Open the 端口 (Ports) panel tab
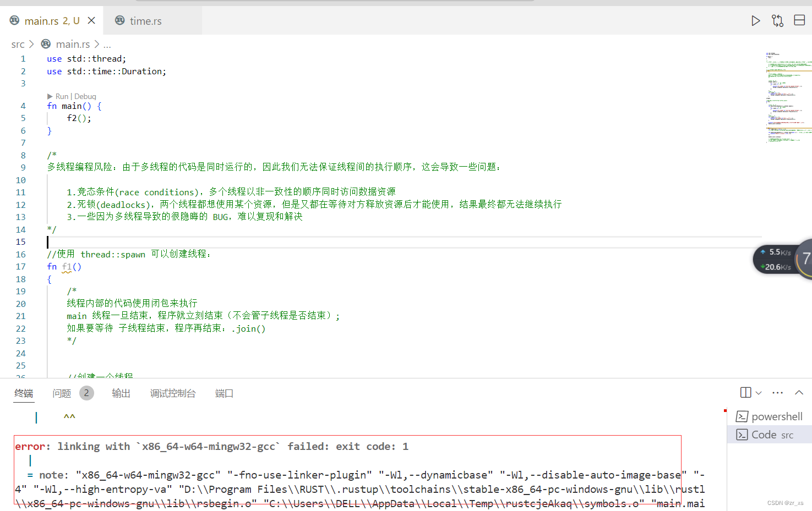 224,393
